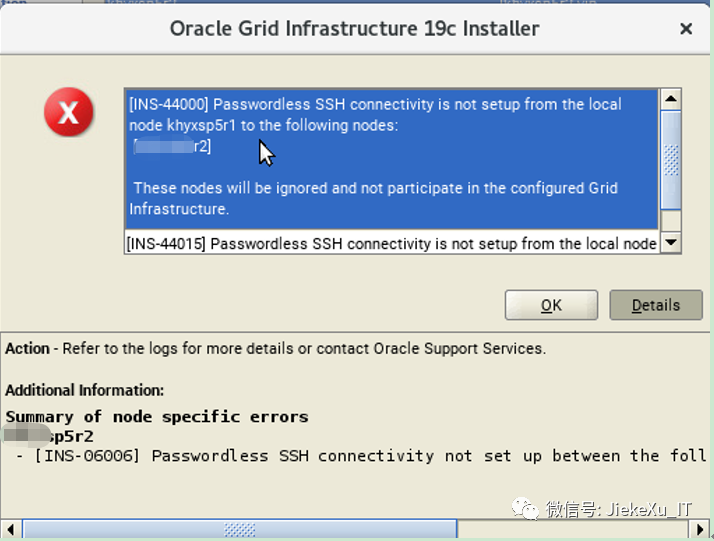Click the right arrow of the horizontal scrollbar
Screen dimensions: 714x541
[x=704, y=529]
